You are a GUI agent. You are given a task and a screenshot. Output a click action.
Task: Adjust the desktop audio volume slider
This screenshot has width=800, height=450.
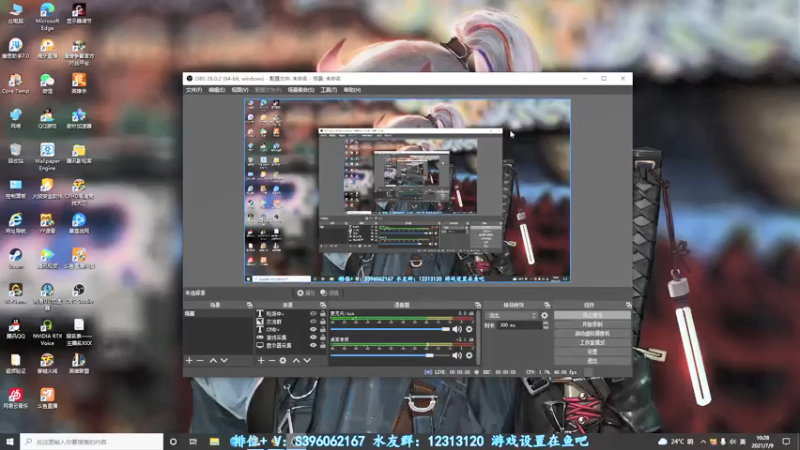(390, 355)
